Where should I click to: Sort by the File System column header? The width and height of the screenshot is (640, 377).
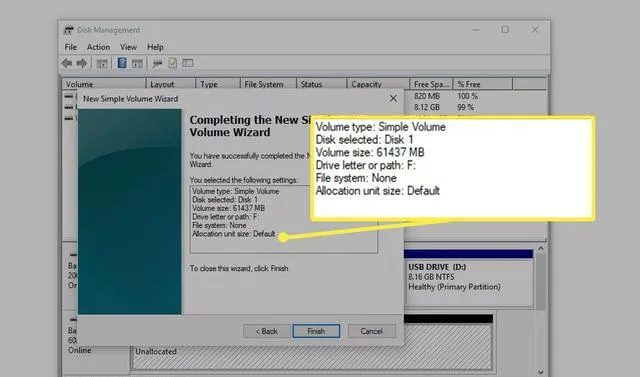tap(268, 84)
